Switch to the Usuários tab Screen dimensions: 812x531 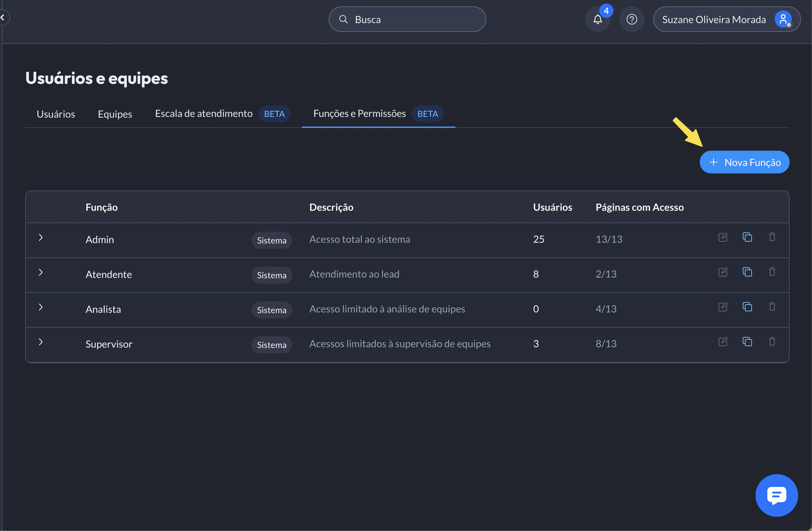coord(56,114)
